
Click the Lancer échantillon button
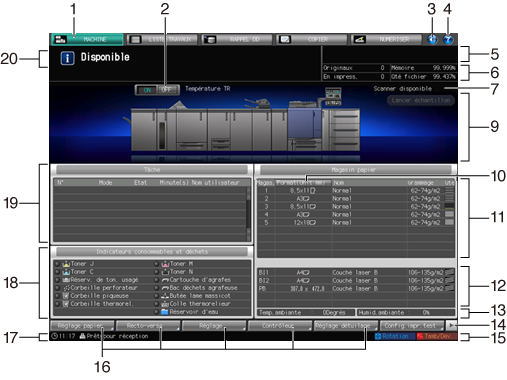click(x=421, y=100)
